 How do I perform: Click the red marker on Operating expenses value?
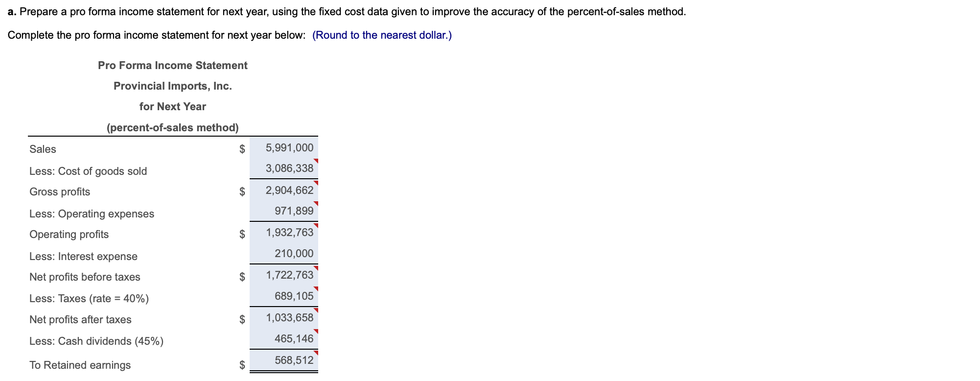[316, 203]
